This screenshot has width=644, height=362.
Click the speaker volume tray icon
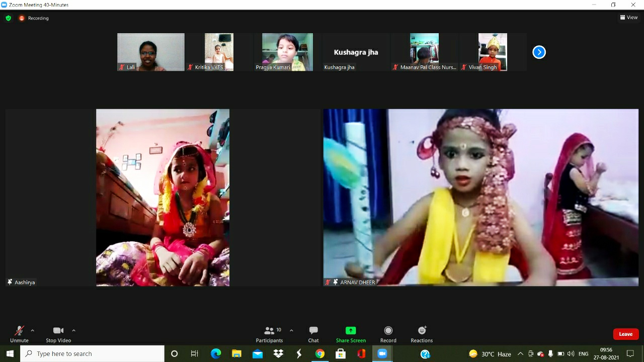(571, 354)
